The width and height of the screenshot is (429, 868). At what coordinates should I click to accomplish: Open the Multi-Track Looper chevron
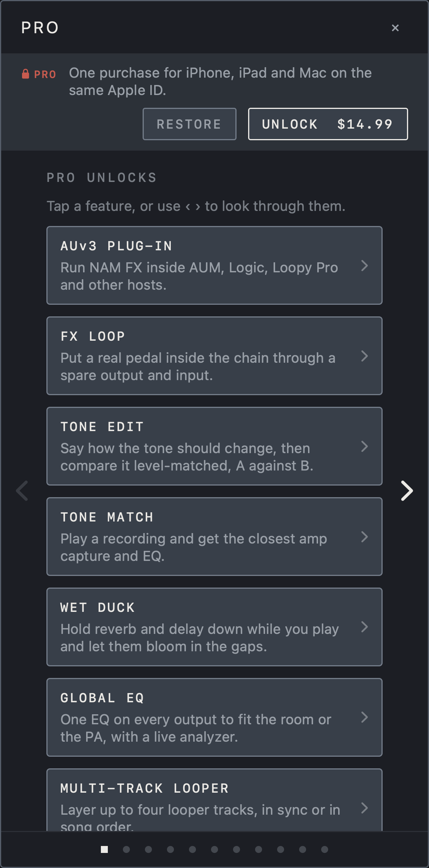click(364, 808)
